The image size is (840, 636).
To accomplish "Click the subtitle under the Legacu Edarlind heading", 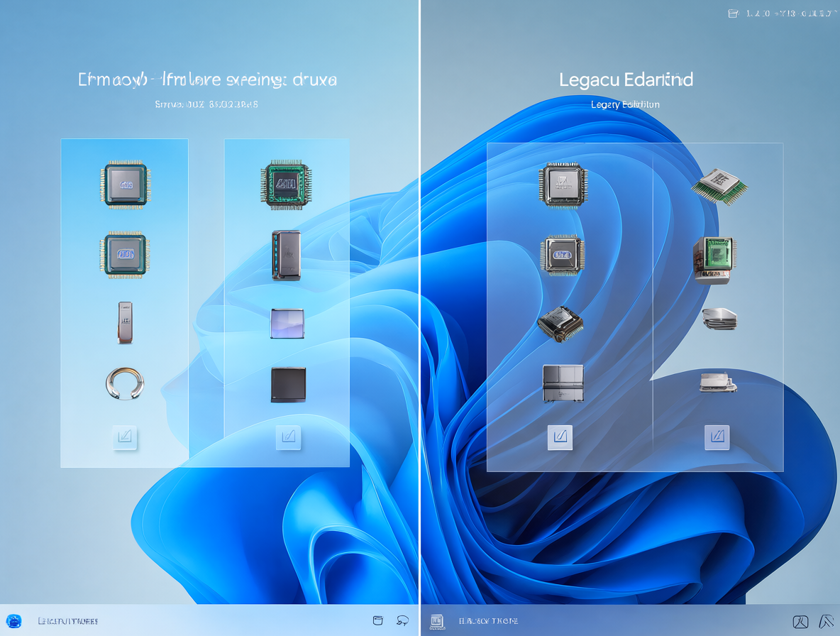I will 625,104.
